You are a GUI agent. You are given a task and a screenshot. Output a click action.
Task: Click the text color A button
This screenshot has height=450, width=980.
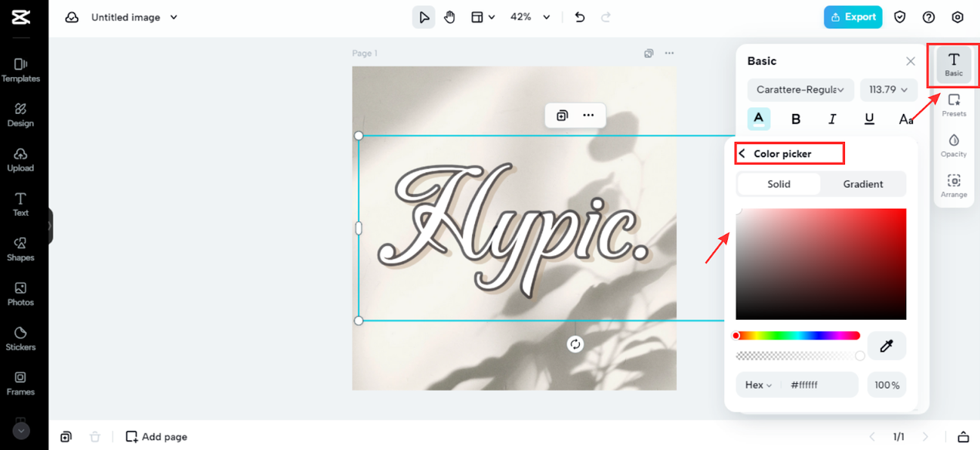pos(759,119)
